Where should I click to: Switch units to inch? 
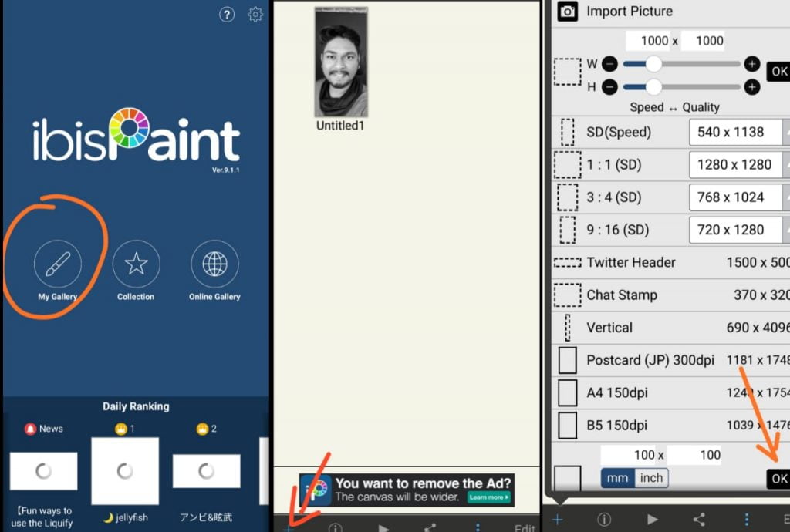[x=651, y=478]
